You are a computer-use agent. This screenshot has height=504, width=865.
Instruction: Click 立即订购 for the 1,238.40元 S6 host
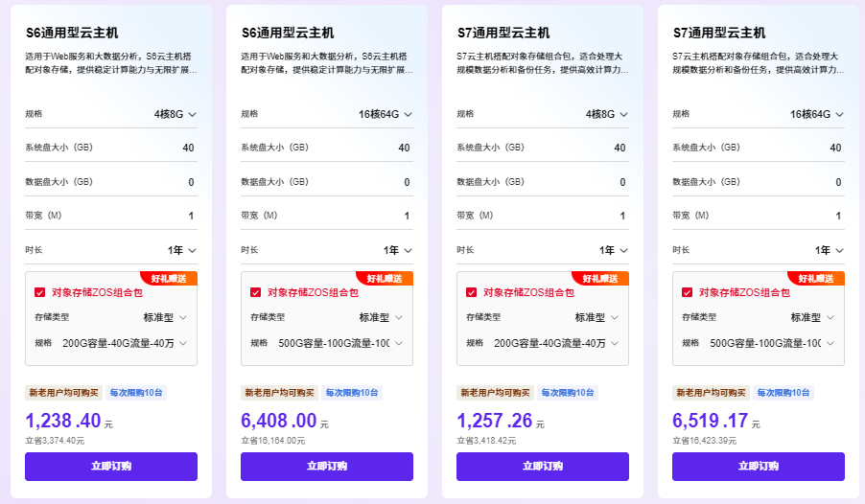point(111,467)
